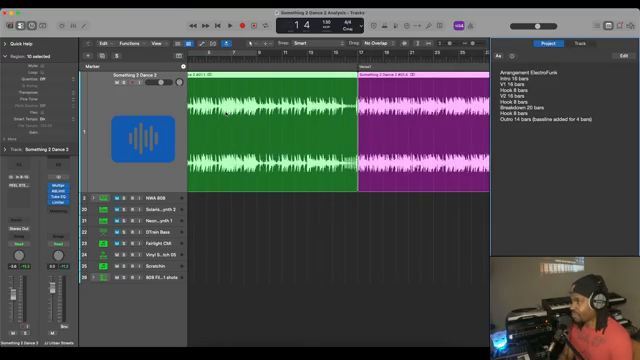This screenshot has width=640, height=360.
Task: Click the Edit button in Note Pad
Action: [x=624, y=56]
